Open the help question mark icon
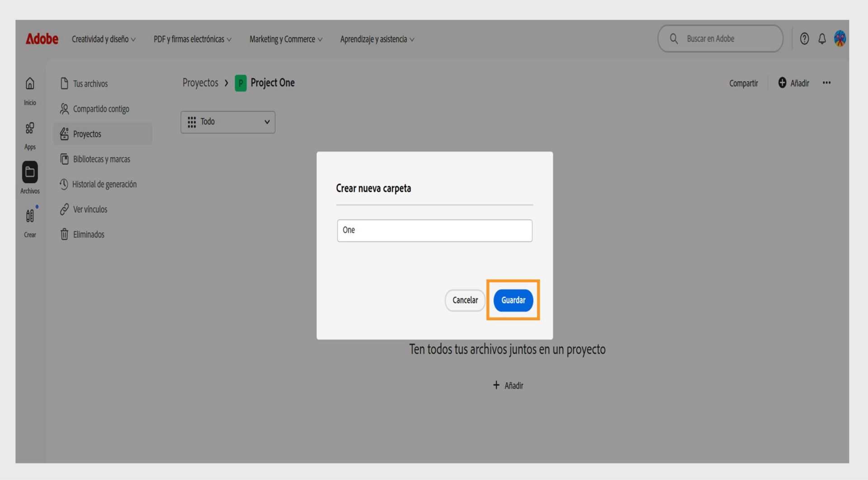This screenshot has height=480, width=868. pos(804,39)
